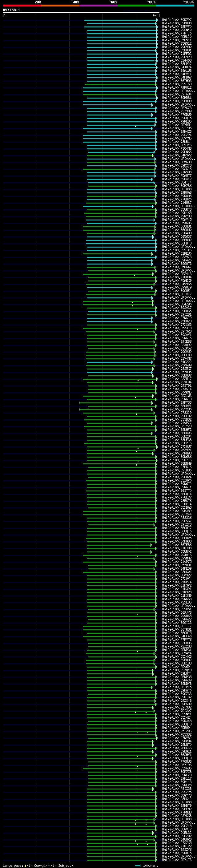197x868 pixels.
Task: Select hit label UniRef100_Q9CA24
Action: click(x=176, y=477)
